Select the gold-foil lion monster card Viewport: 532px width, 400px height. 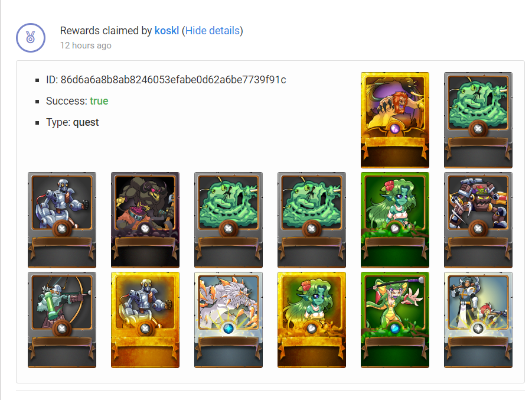pyautogui.click(x=395, y=120)
